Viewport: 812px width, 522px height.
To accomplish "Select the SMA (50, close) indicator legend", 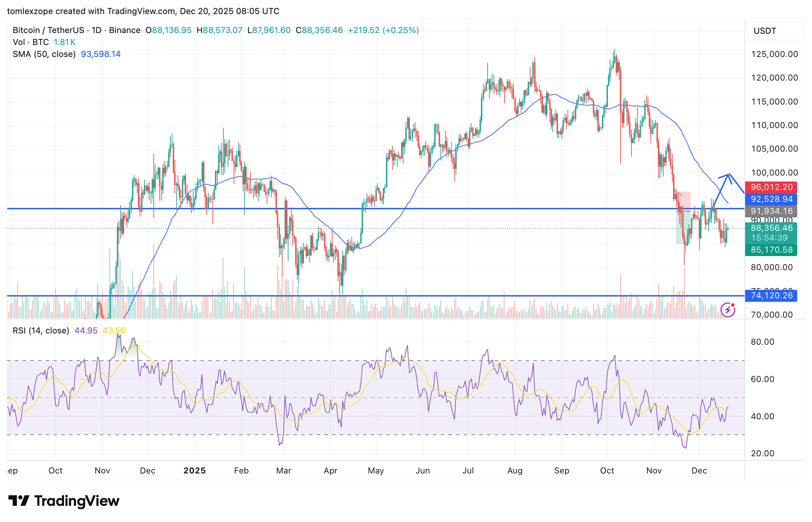I will tap(44, 54).
